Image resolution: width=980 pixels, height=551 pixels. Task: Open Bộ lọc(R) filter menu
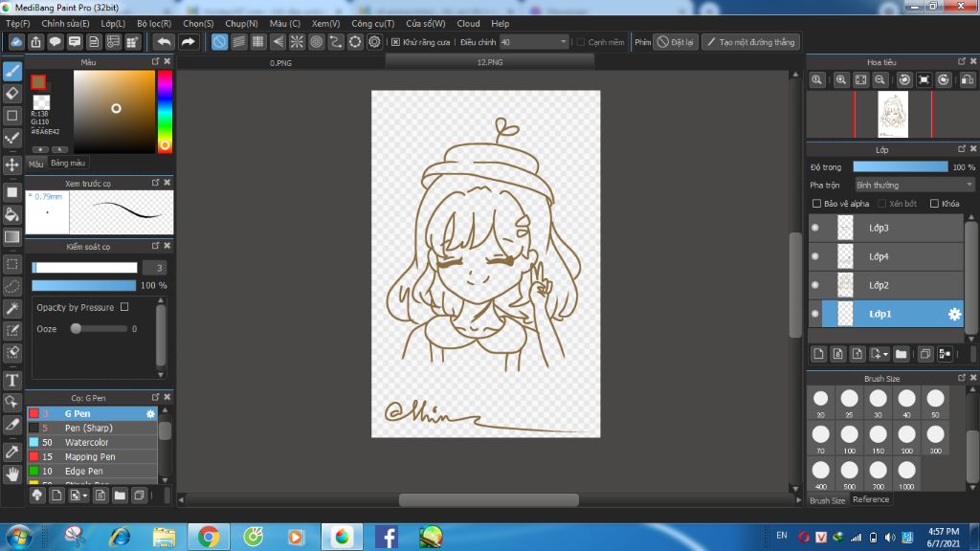tap(154, 23)
